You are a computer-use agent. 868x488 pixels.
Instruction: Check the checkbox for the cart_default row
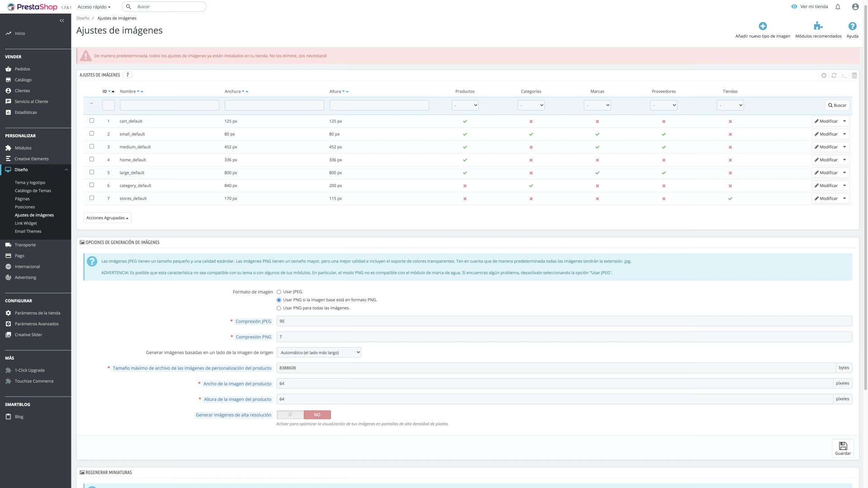(92, 121)
